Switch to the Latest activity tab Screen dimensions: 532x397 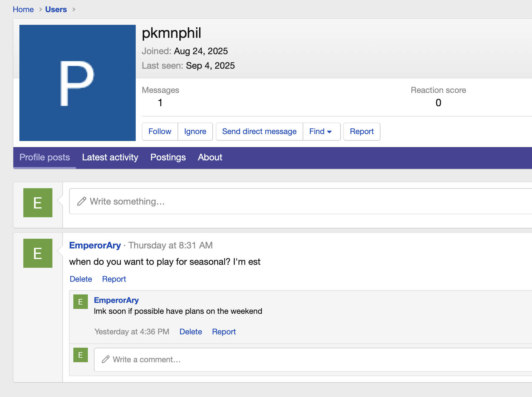click(110, 157)
